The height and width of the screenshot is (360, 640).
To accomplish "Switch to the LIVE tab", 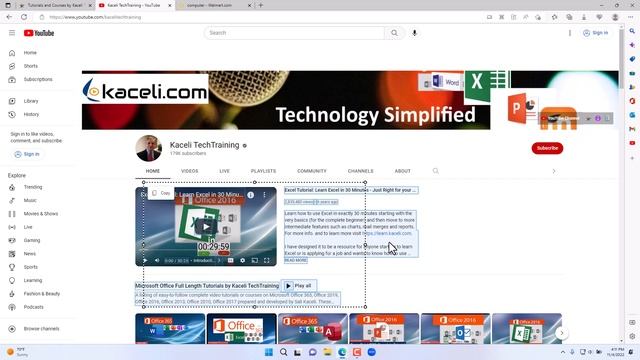I will point(224,171).
